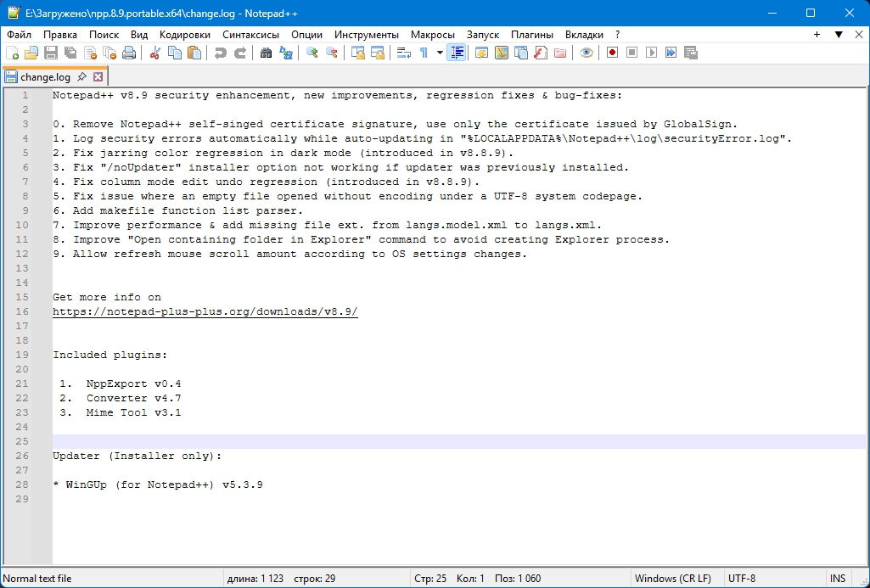
Task: Open the Синтаксисы menu
Action: tap(250, 35)
